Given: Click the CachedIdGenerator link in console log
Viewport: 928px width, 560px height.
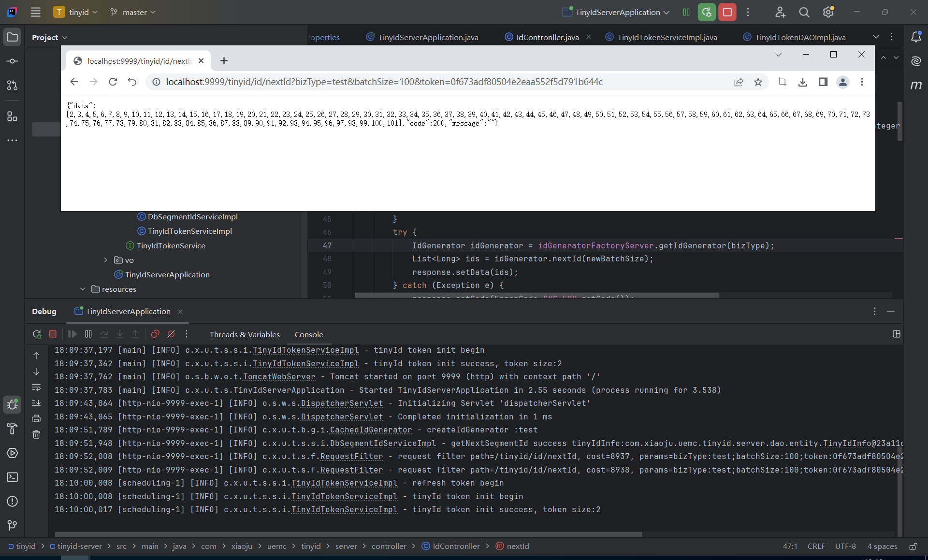Looking at the screenshot, I should pos(371,430).
